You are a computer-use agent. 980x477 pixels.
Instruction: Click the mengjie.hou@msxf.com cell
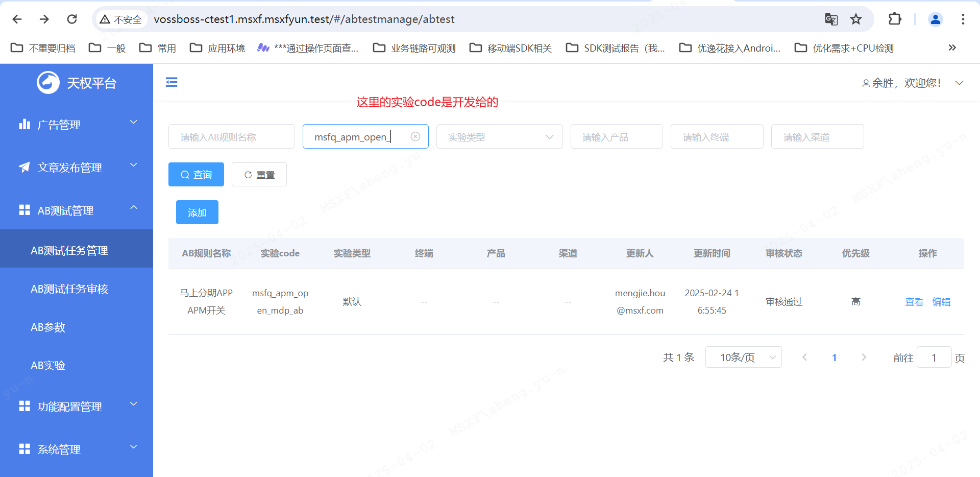[x=640, y=302]
